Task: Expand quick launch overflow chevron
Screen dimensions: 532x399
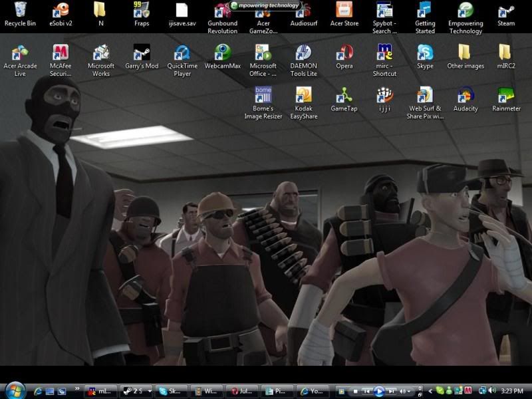Action: click(x=78, y=388)
